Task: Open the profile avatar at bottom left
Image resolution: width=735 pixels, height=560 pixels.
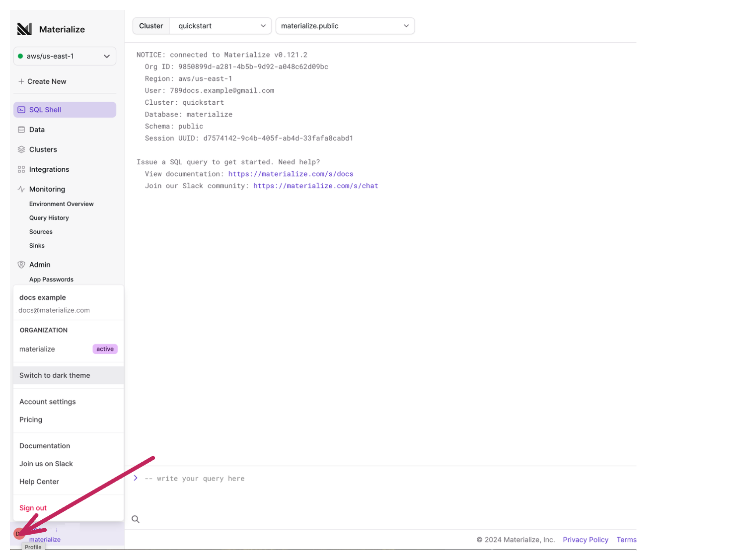Action: [x=19, y=533]
